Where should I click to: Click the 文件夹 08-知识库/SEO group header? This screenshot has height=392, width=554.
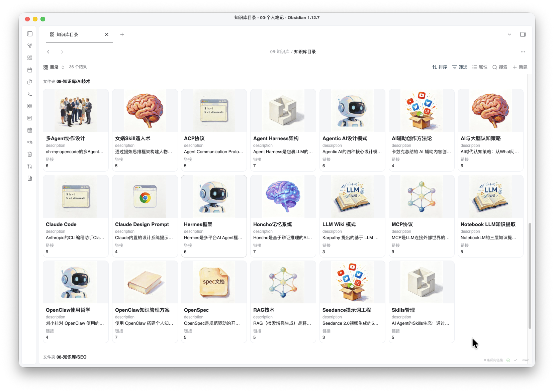(x=65, y=357)
